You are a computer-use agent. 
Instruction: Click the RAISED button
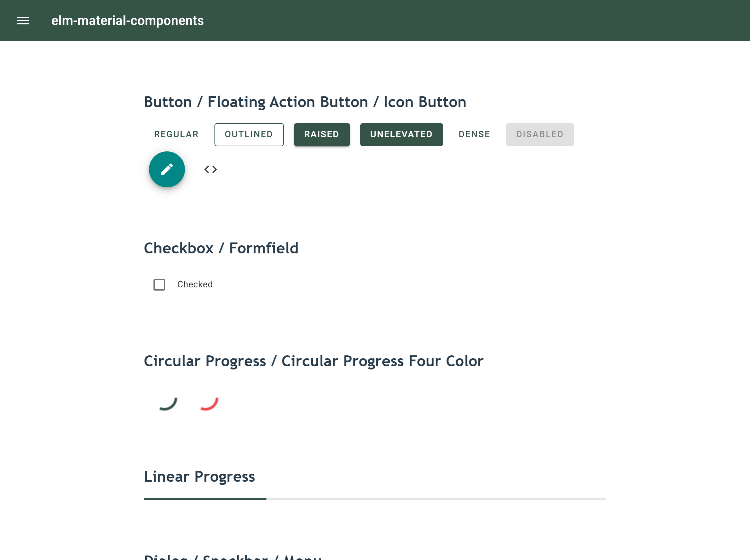point(322,134)
